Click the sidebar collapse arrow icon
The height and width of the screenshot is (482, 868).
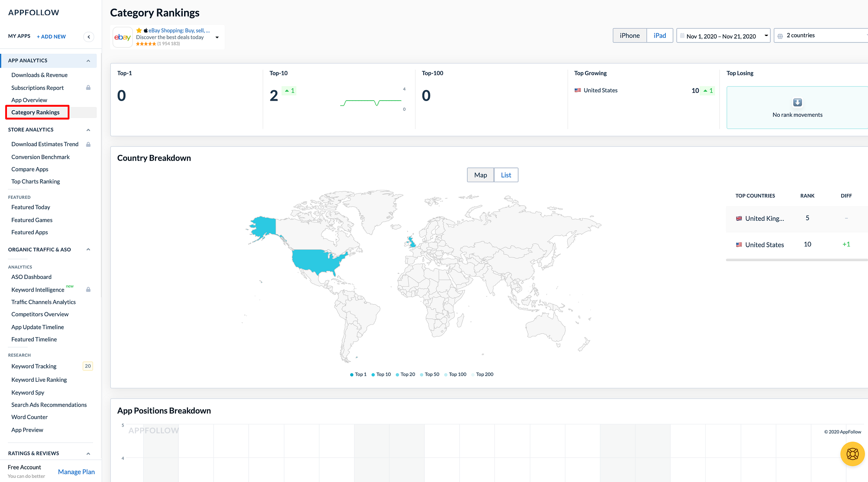tap(89, 37)
